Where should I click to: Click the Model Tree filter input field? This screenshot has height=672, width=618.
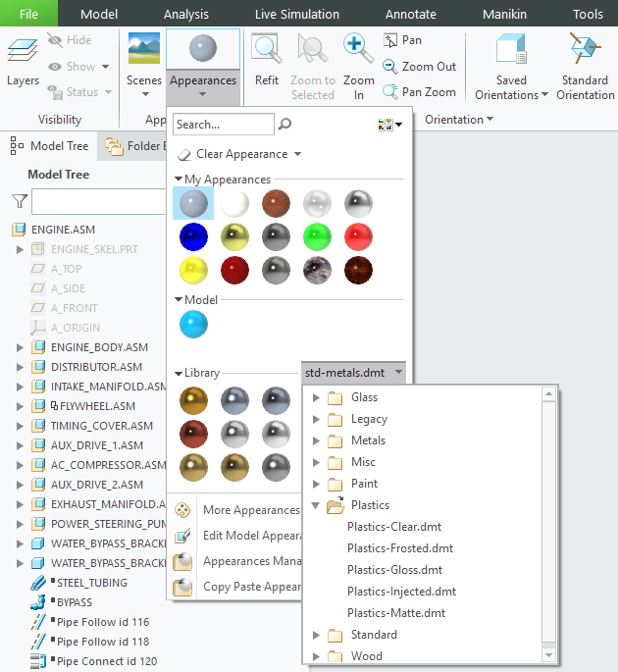[x=98, y=201]
